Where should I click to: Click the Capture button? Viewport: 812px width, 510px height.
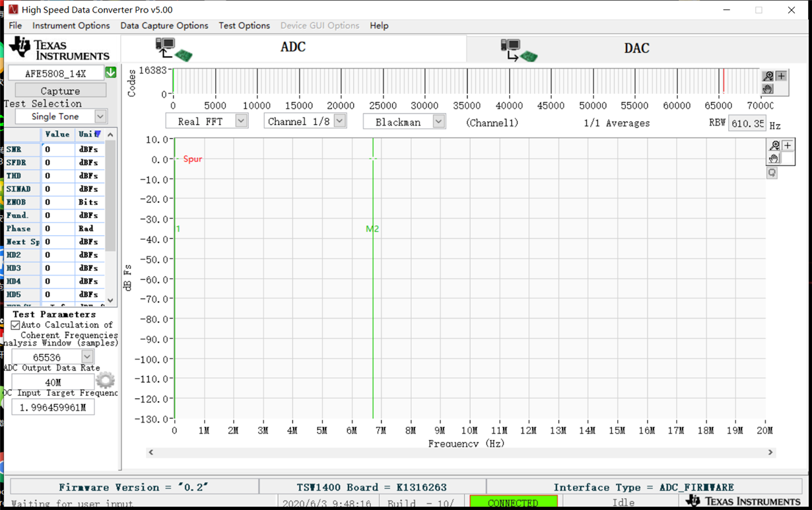click(x=60, y=91)
